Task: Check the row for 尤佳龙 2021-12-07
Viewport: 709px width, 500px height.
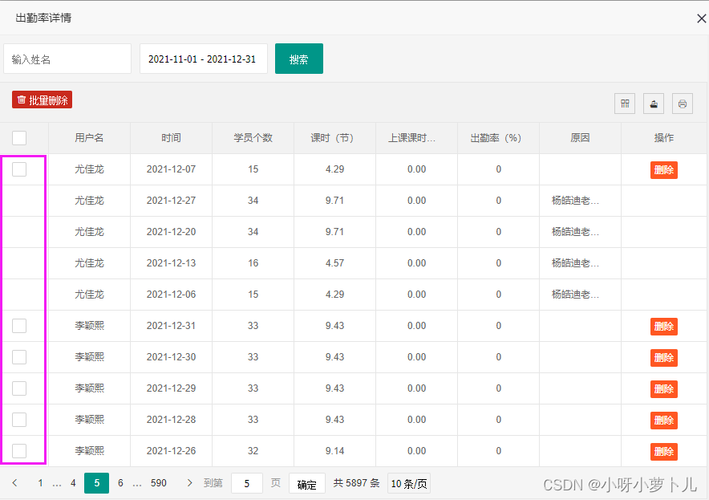Action: (x=19, y=169)
